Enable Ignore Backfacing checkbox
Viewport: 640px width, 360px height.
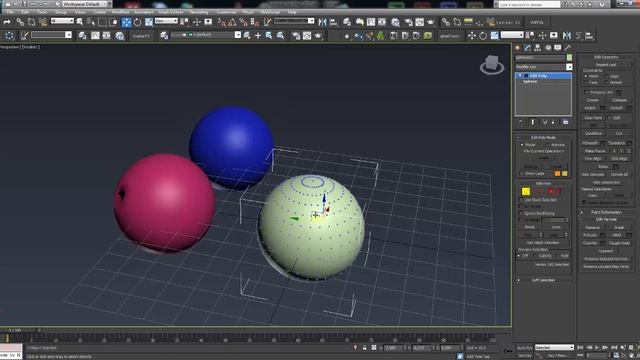[x=521, y=213]
